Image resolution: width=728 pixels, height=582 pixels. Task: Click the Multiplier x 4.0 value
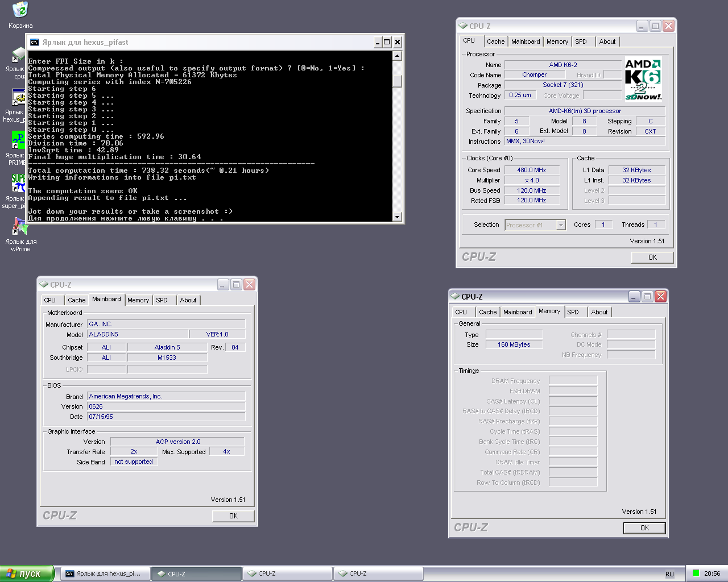coord(532,180)
